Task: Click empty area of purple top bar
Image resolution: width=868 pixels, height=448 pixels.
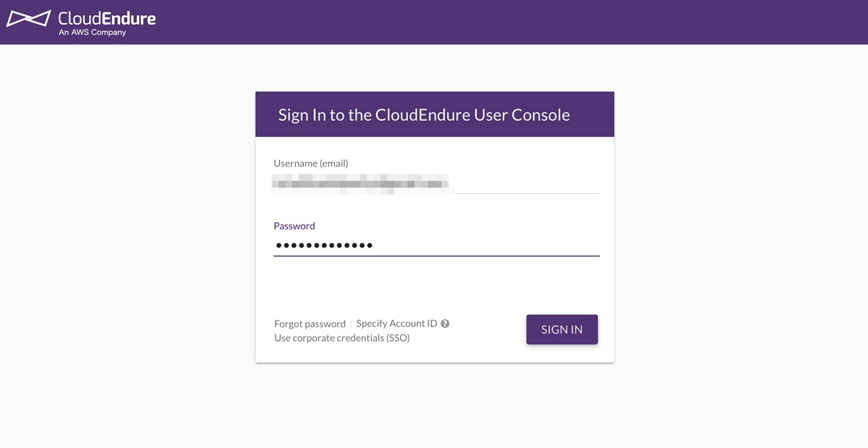Action: pos(506,22)
